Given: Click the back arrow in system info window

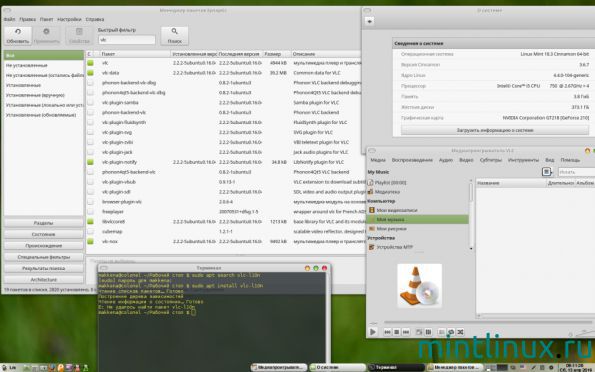Looking at the screenshot, I should pyautogui.click(x=369, y=21).
